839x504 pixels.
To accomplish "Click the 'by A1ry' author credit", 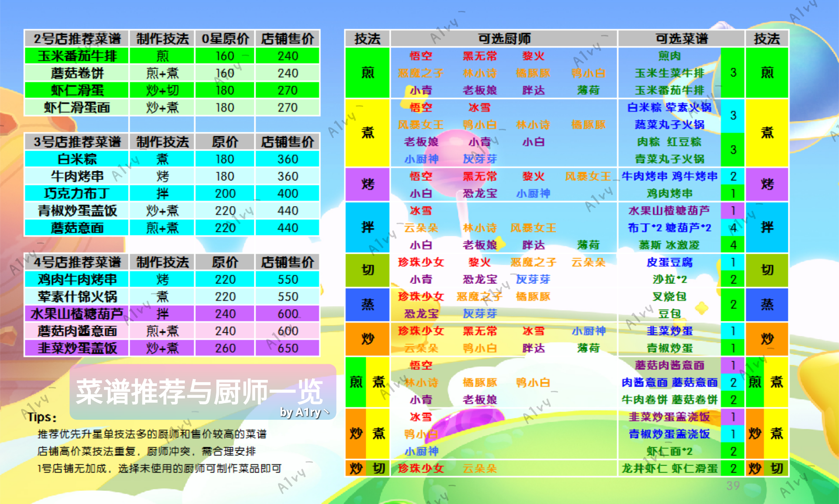I will [305, 412].
